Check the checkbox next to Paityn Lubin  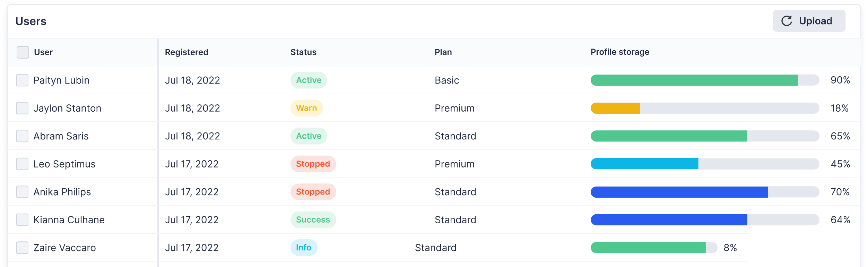point(22,80)
